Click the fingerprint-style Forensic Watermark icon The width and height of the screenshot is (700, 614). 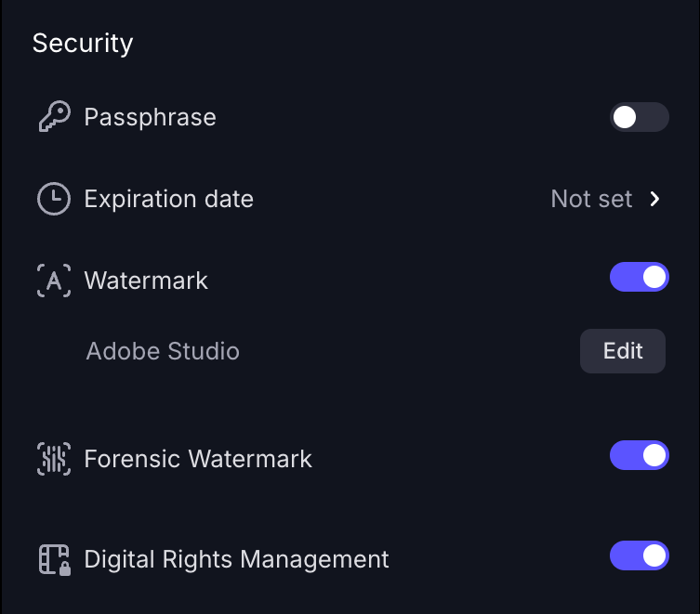(53, 459)
